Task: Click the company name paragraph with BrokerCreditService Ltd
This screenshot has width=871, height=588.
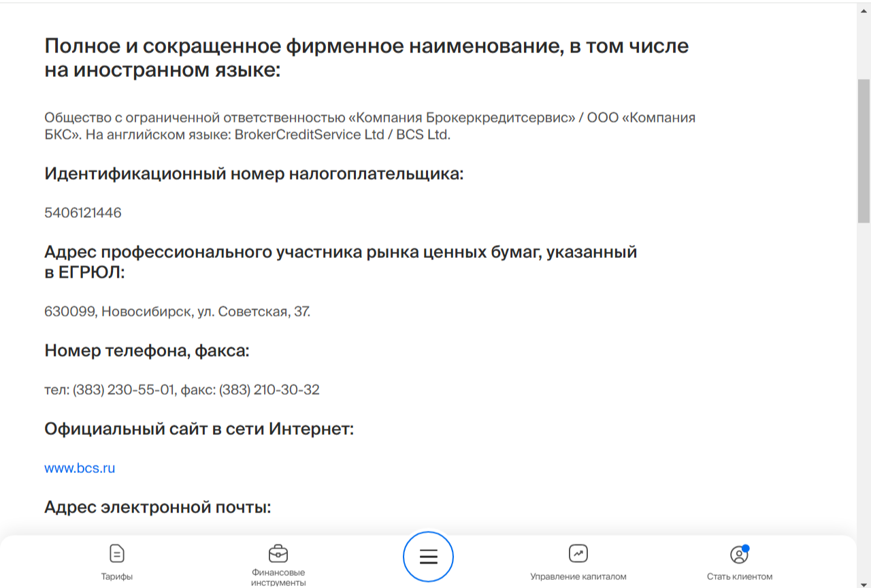Action: click(370, 126)
